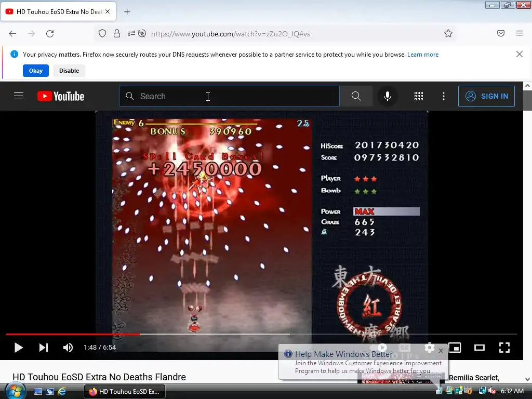This screenshot has height=399, width=532.
Task: Click the padlock site security icon
Action: pos(117,33)
